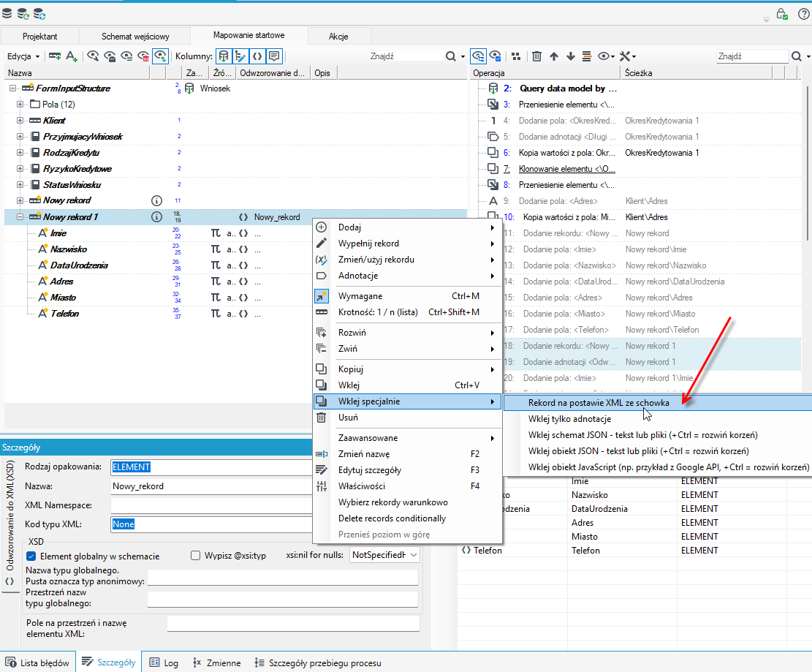This screenshot has height=672, width=812.
Task: Switch to the 'Schemat wejściowy' tab
Action: pyautogui.click(x=135, y=37)
